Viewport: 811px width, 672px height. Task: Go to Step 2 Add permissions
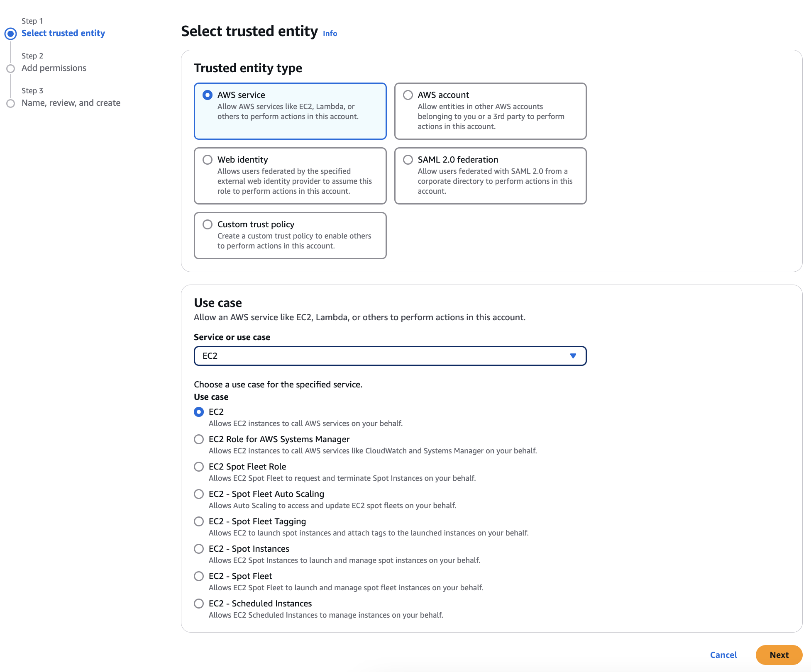click(54, 68)
